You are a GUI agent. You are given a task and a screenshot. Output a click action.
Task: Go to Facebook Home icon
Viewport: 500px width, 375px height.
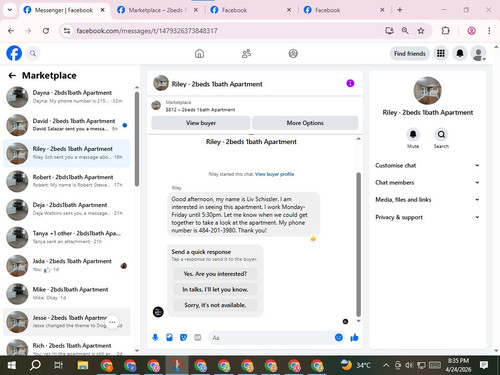point(199,53)
